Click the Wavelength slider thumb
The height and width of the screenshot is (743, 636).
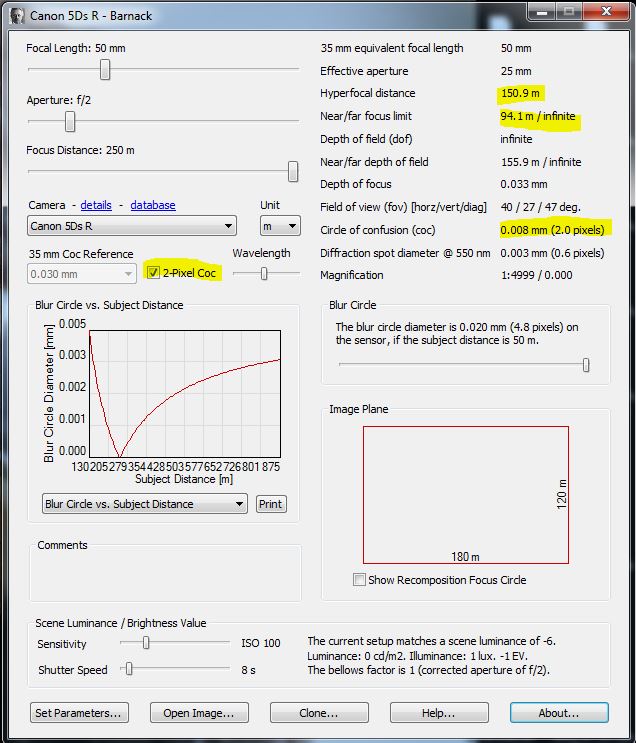(x=264, y=273)
